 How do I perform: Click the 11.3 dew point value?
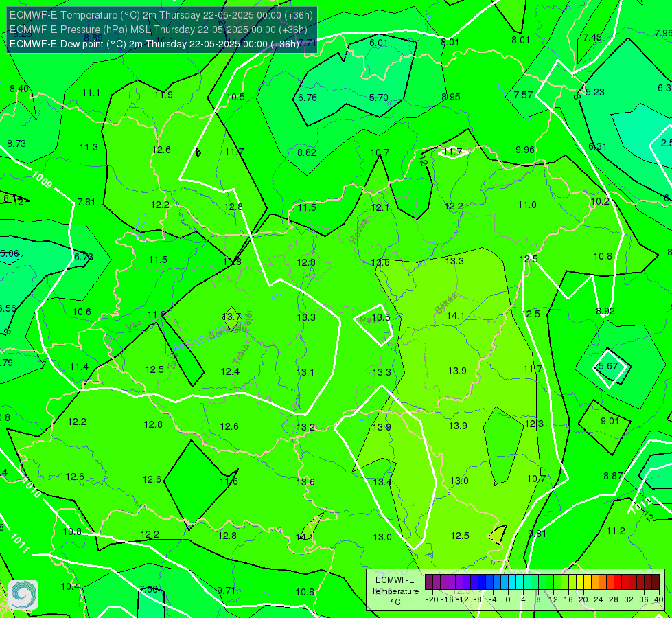[x=89, y=148]
